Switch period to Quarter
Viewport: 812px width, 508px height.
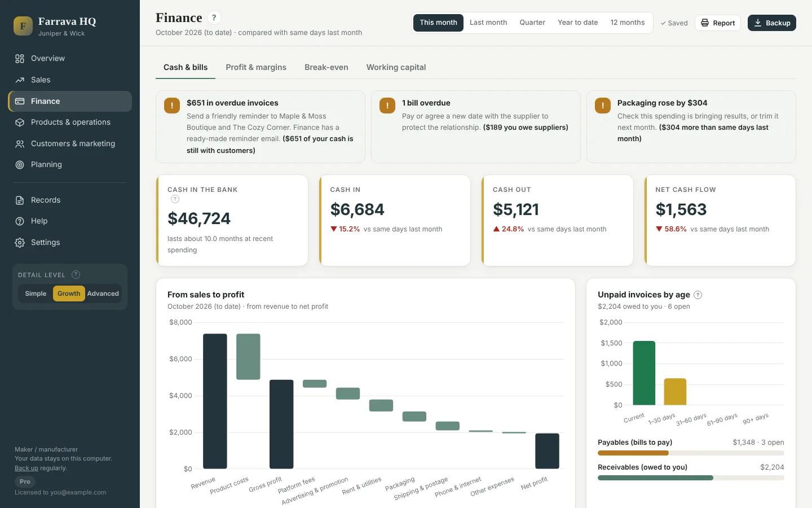point(532,23)
